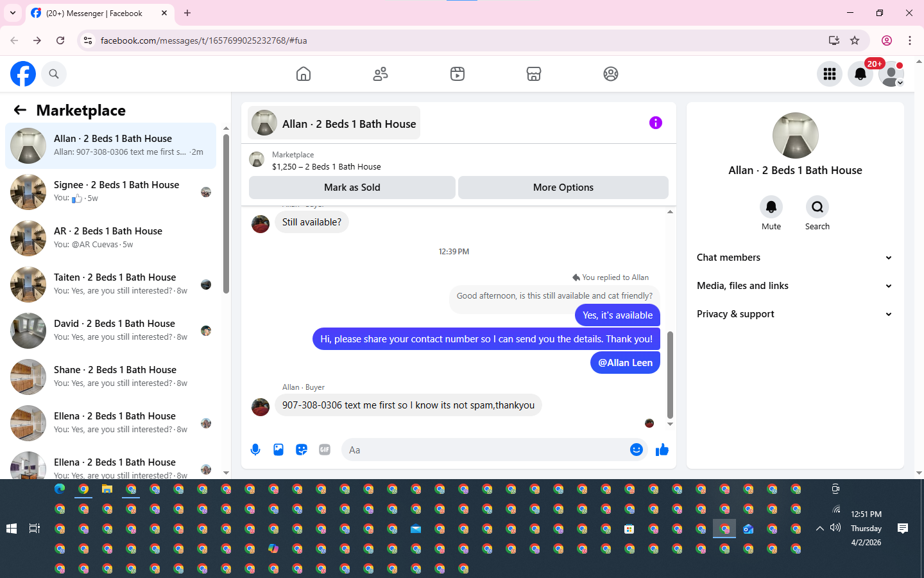Image resolution: width=924 pixels, height=578 pixels.
Task: Click the browser back button
Action: [14, 40]
